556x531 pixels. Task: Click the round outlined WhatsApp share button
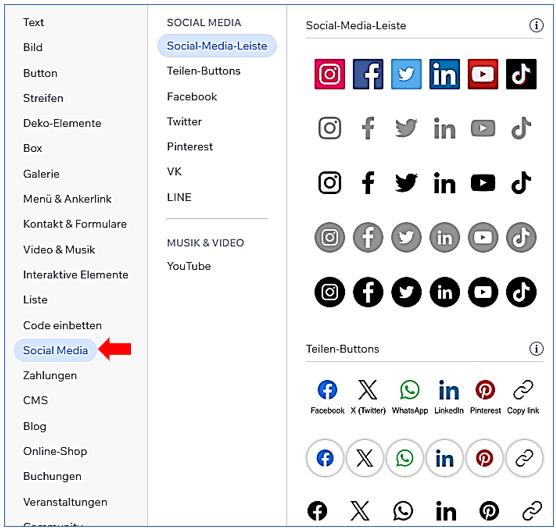tap(405, 458)
